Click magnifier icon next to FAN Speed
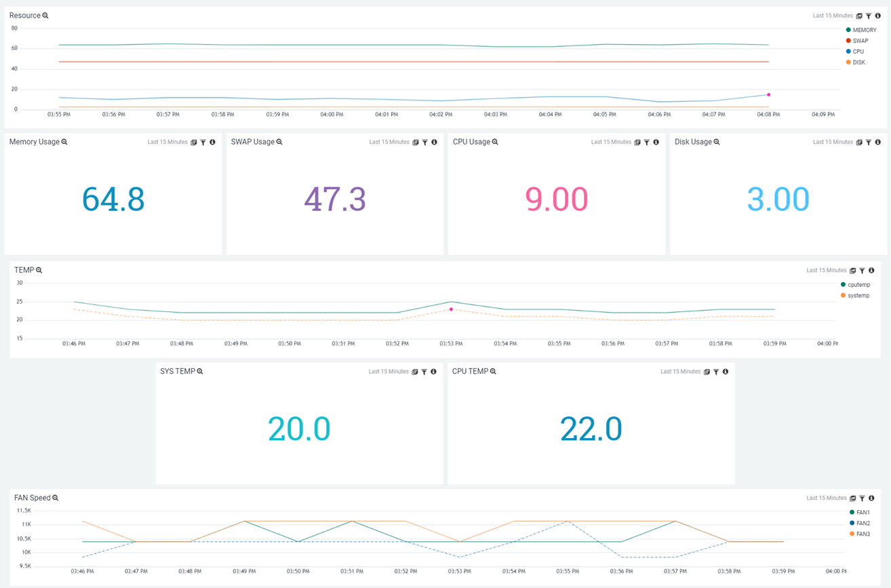 click(56, 498)
